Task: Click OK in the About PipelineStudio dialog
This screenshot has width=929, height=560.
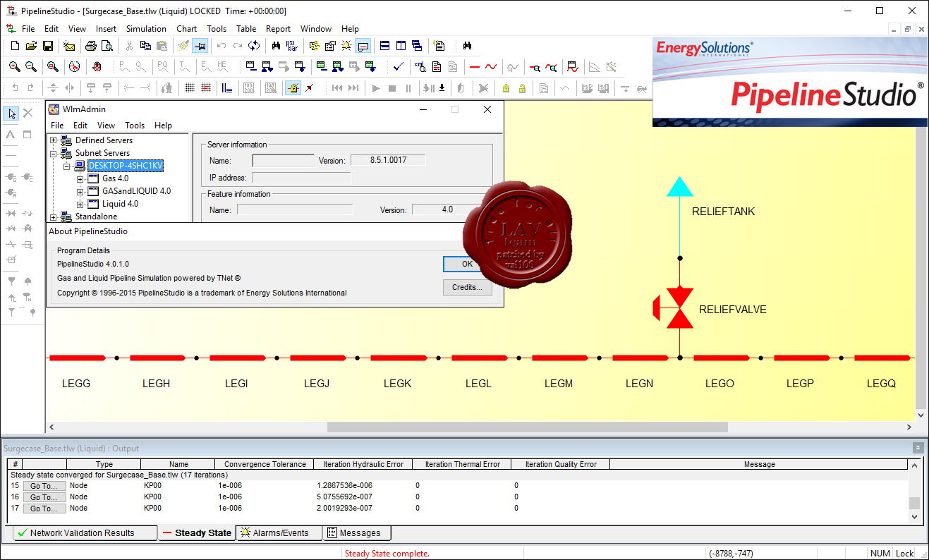Action: pos(467,264)
